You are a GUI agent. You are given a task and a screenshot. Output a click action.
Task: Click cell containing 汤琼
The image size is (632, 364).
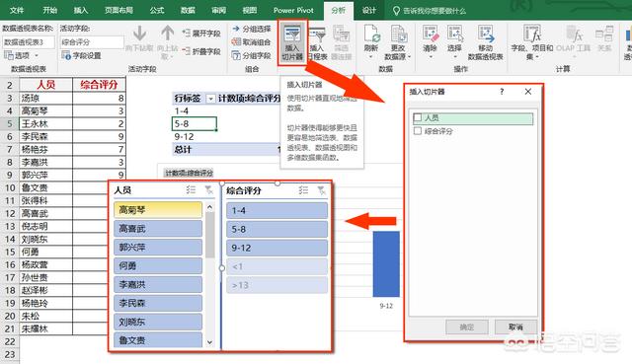[x=46, y=98]
